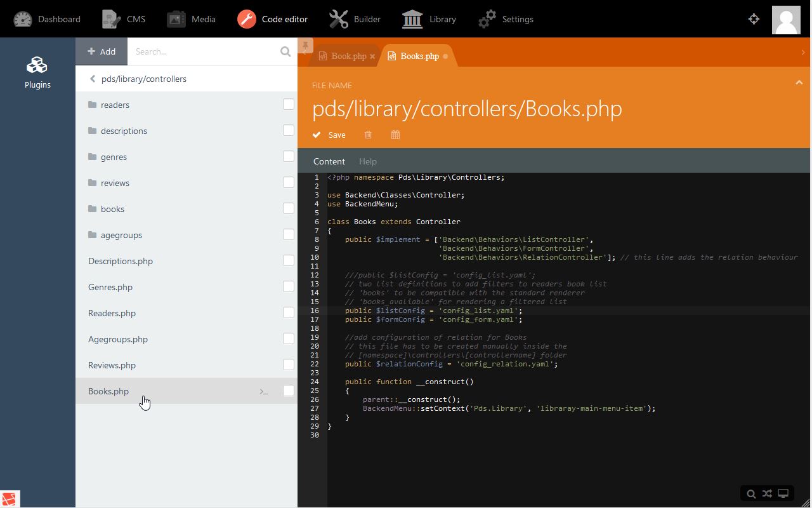
Task: Click the pin icon beside tabs
Action: click(x=305, y=46)
